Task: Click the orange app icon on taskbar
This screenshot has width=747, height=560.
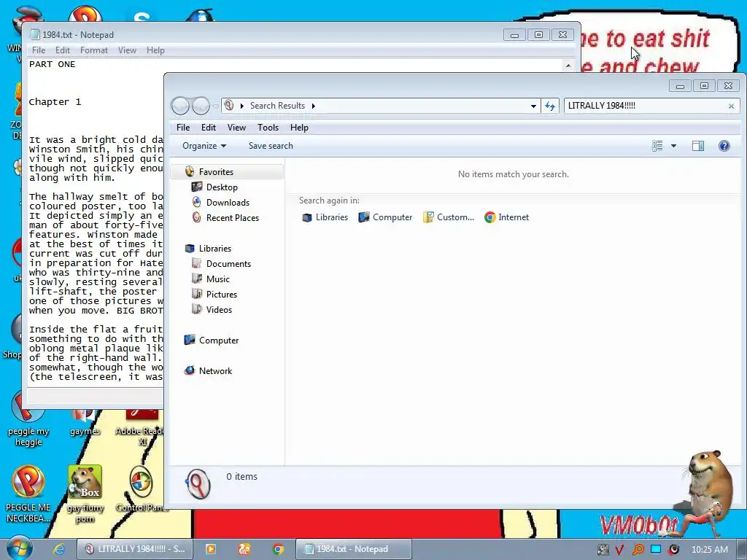Action: pos(244,549)
